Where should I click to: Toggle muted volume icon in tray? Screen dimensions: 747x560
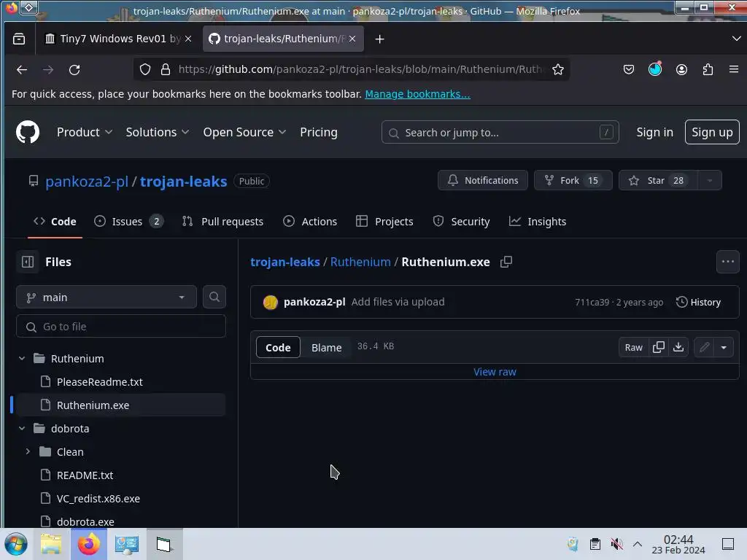point(617,544)
